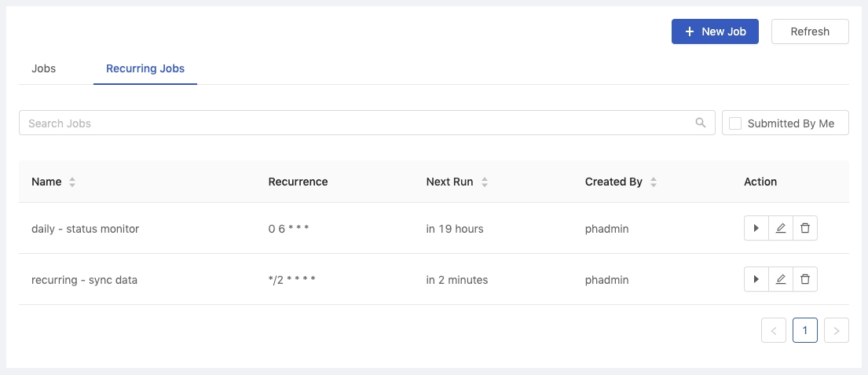The height and width of the screenshot is (375, 868).
Task: Switch to the Jobs tab
Action: pyautogui.click(x=44, y=68)
